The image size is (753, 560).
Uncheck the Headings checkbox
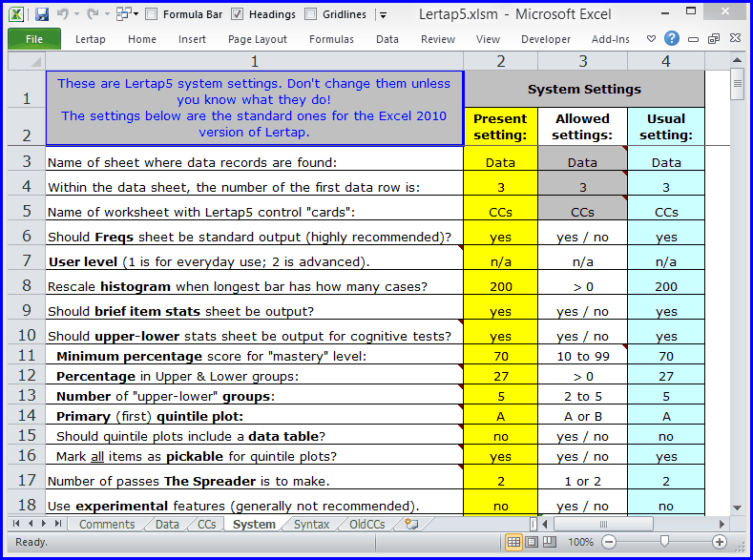[x=238, y=14]
